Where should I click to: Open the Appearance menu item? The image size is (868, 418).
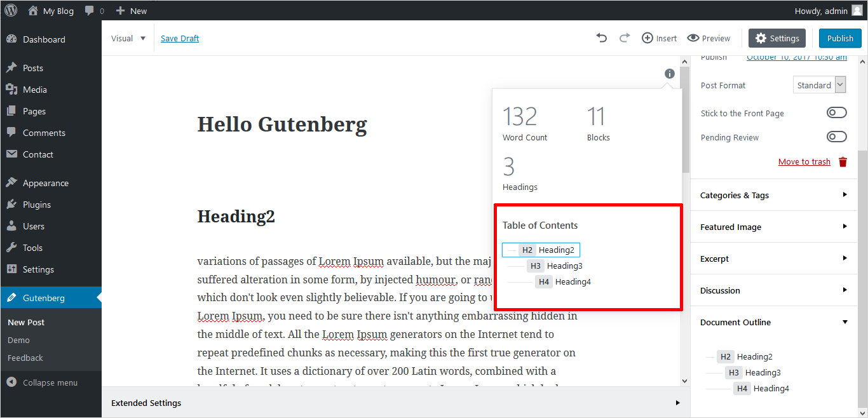pos(45,183)
